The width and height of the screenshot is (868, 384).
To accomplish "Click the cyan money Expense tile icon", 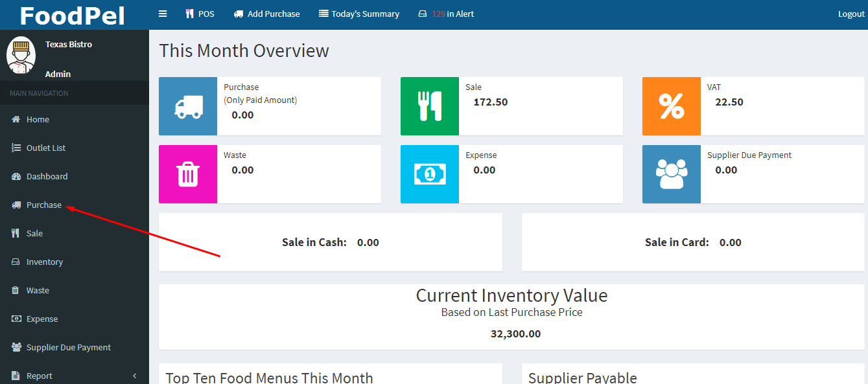I will (x=430, y=174).
